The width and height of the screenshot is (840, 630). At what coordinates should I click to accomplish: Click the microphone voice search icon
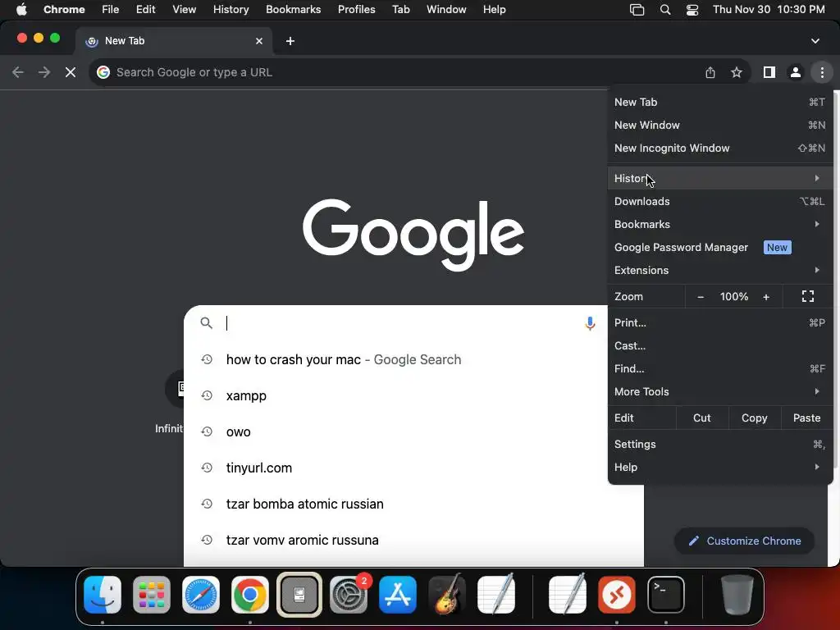590,323
